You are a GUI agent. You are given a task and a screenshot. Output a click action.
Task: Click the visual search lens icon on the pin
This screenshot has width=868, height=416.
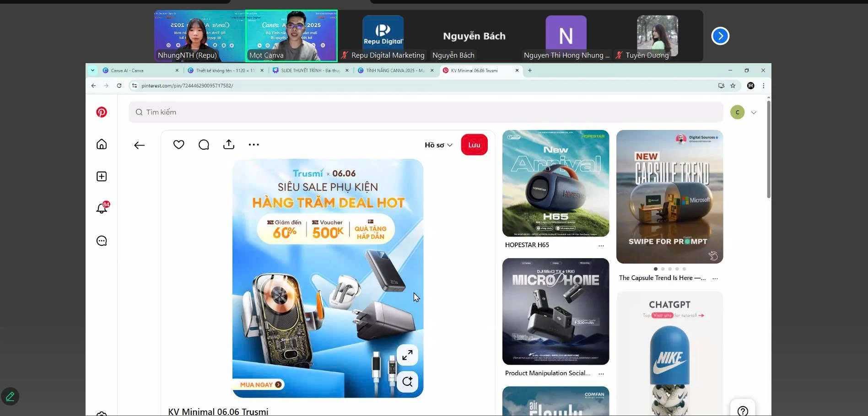pos(407,381)
